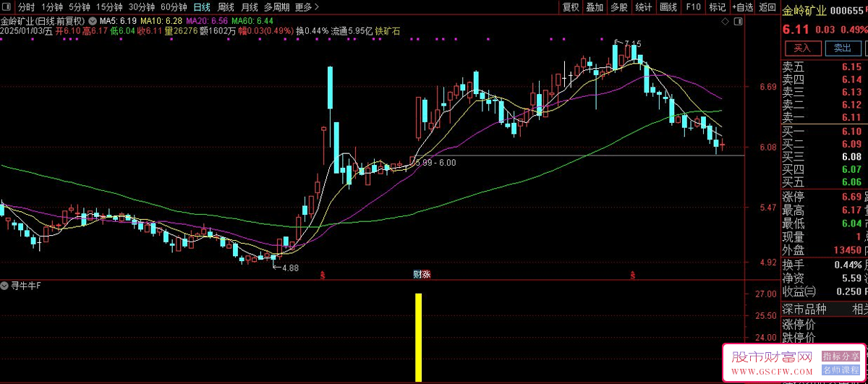Click the 买三 price 6.08

(851, 157)
